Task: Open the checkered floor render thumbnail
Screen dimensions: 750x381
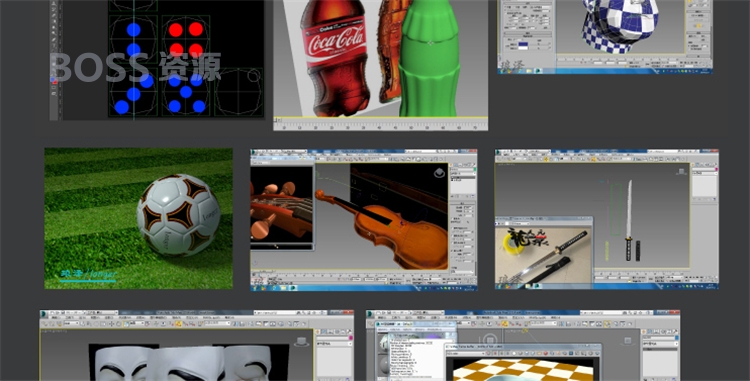Action: 523,345
